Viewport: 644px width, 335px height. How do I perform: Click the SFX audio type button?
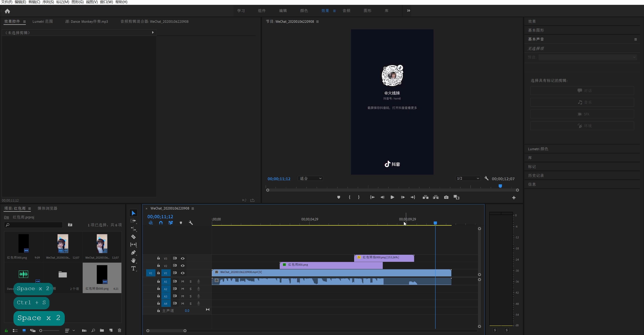click(582, 114)
